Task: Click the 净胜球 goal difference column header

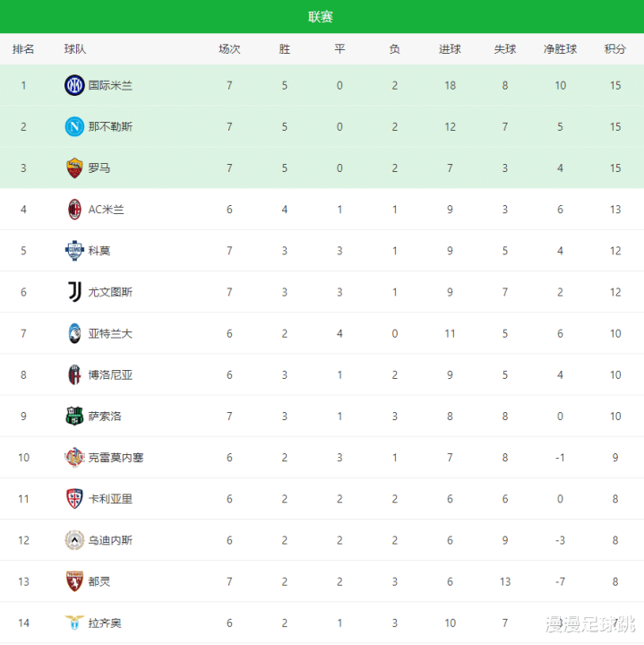Action: 560,49
